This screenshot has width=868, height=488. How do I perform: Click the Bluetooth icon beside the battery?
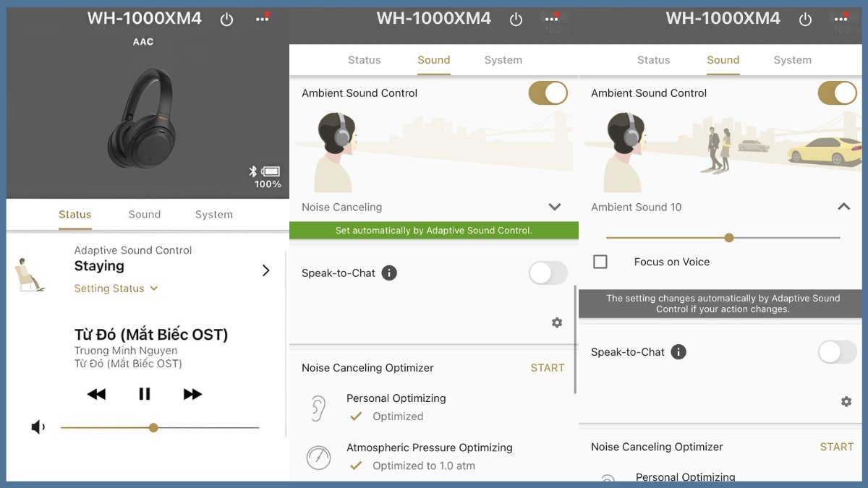253,171
